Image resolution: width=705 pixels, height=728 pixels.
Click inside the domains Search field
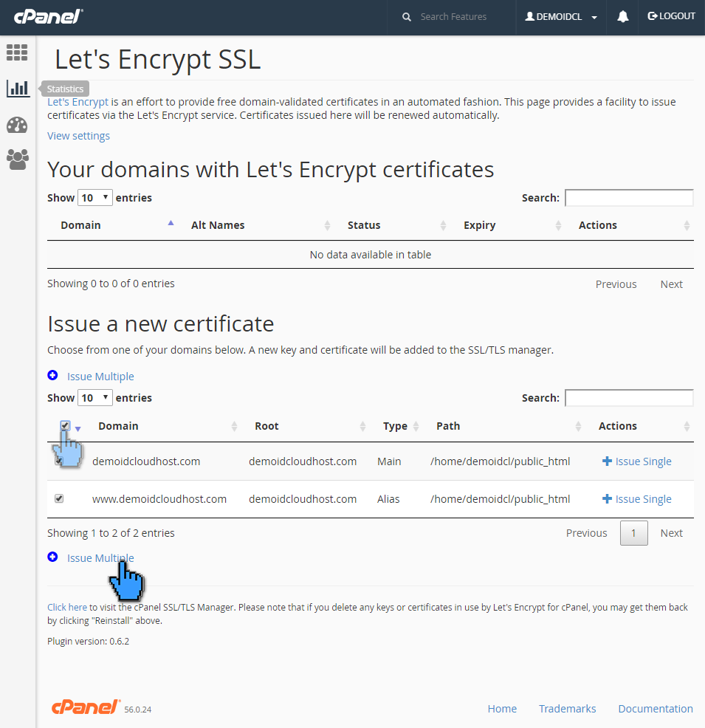coord(628,397)
